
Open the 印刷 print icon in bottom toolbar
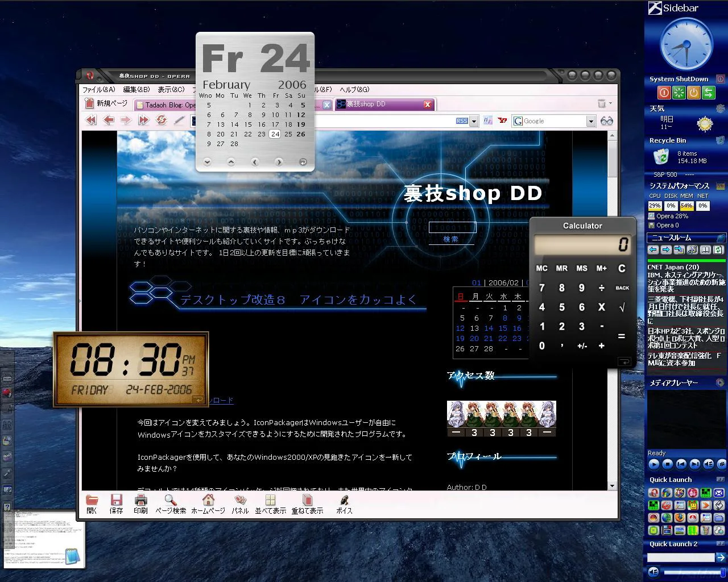click(x=140, y=504)
